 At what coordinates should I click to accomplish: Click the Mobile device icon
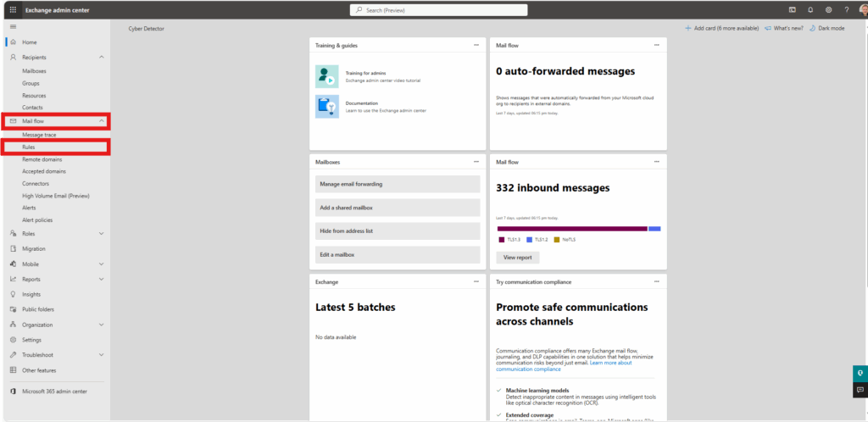pos(14,264)
